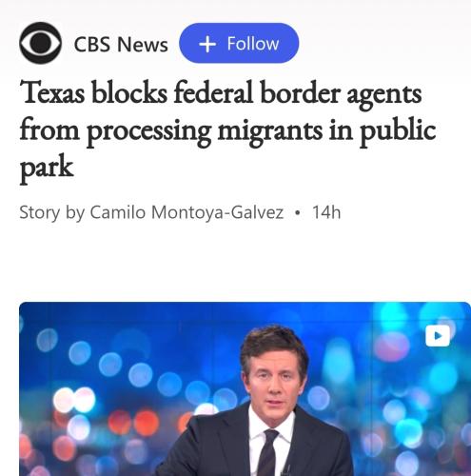Click the surname "Montoya-Galvez" in the byline
This screenshot has height=476, width=471.
click(x=217, y=212)
